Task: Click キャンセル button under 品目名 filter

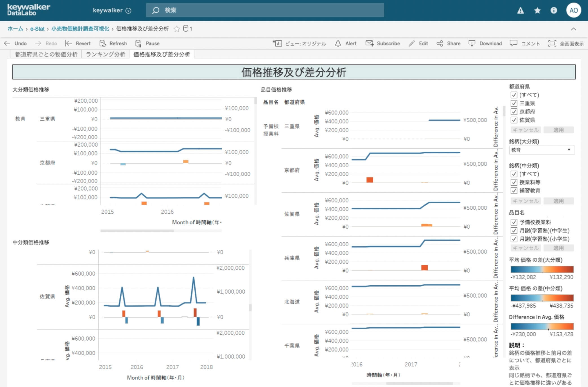Action: coord(525,248)
